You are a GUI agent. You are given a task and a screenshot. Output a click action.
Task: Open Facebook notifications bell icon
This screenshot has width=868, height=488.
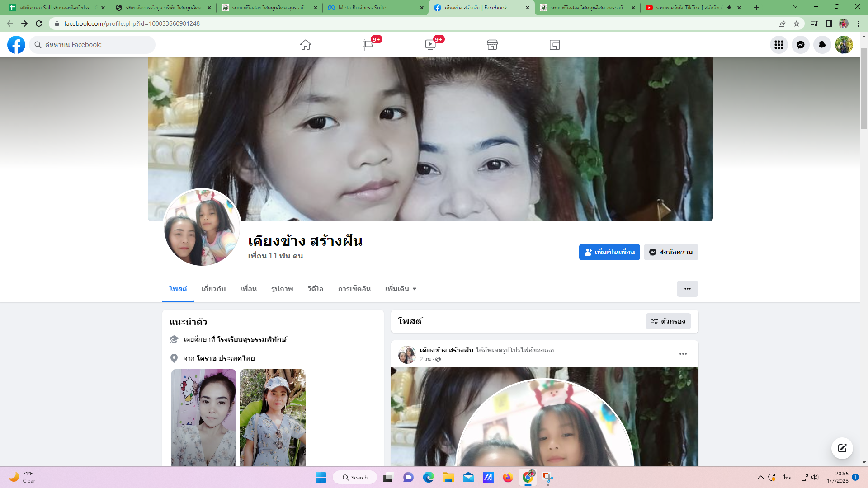point(822,45)
